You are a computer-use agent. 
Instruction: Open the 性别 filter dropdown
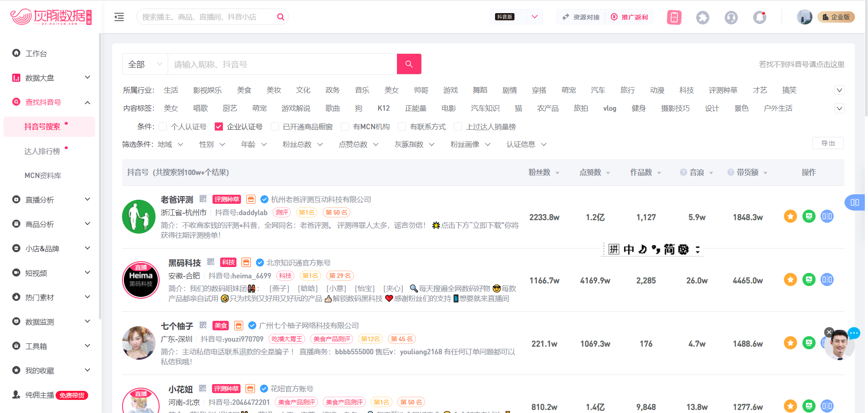click(212, 144)
